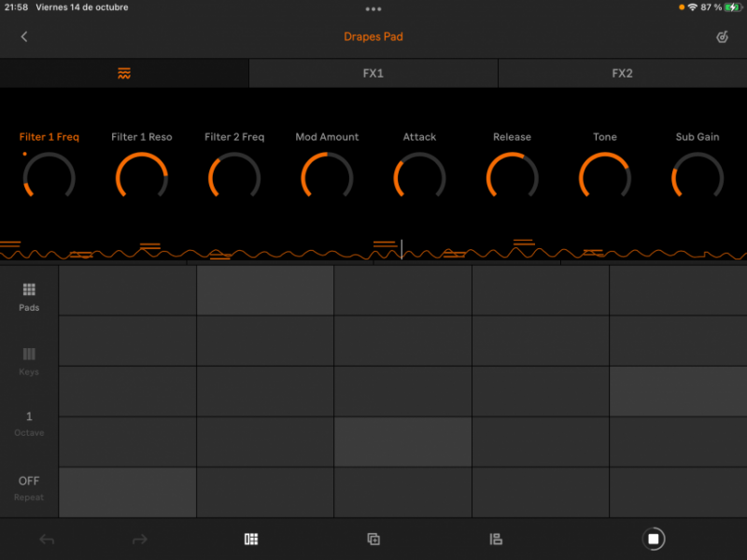Viewport: 747px width, 560px height.
Task: Switch to the FX1 tab
Action: point(373,73)
